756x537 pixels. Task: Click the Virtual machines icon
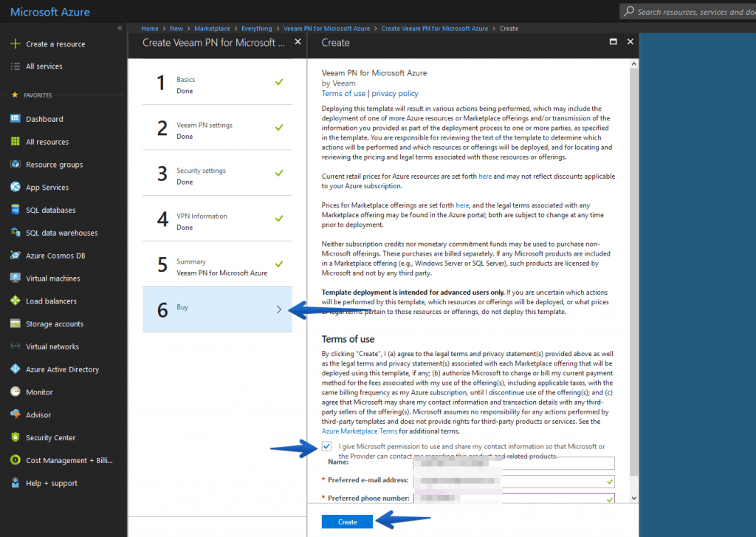point(15,278)
